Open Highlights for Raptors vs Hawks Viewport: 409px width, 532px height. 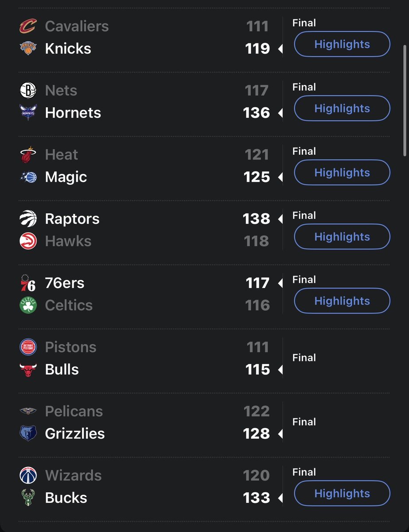342,237
